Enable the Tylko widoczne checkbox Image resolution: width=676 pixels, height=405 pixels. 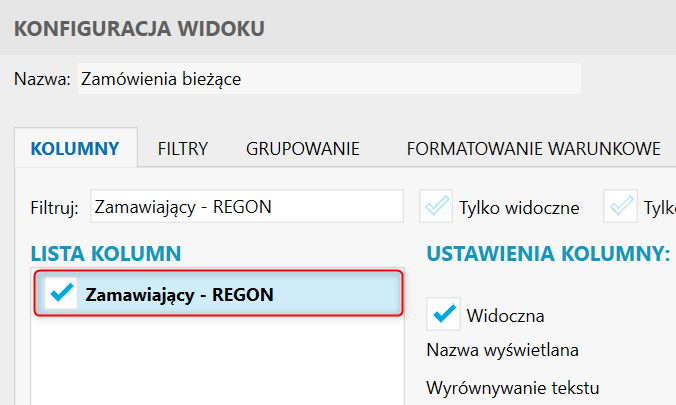(x=437, y=207)
